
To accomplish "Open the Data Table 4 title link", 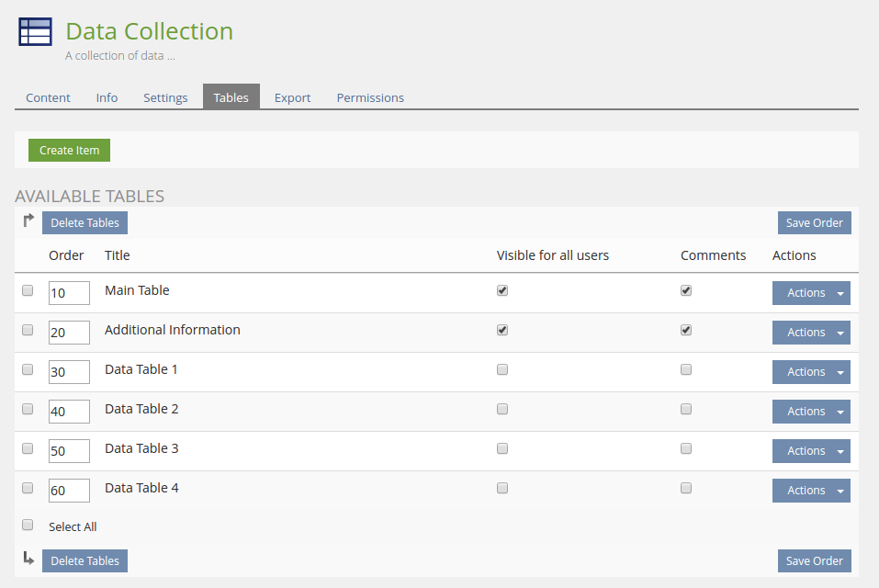I will (141, 488).
